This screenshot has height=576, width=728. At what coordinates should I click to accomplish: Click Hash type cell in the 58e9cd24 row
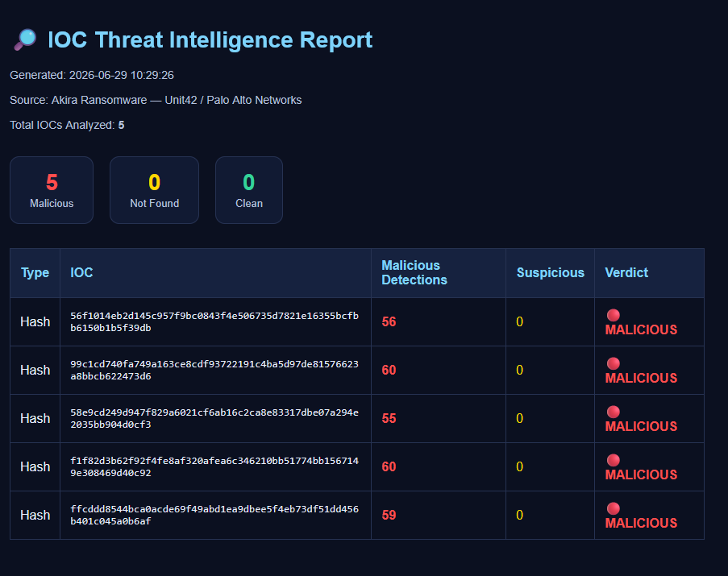pyautogui.click(x=35, y=418)
